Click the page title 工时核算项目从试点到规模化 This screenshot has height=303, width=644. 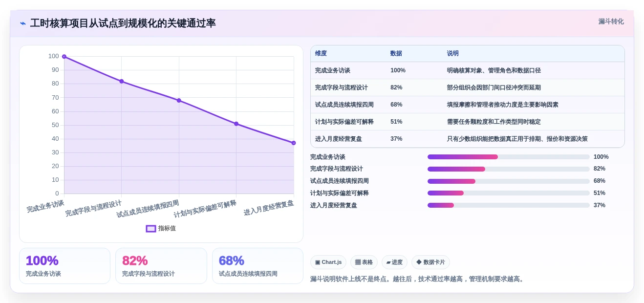point(123,23)
